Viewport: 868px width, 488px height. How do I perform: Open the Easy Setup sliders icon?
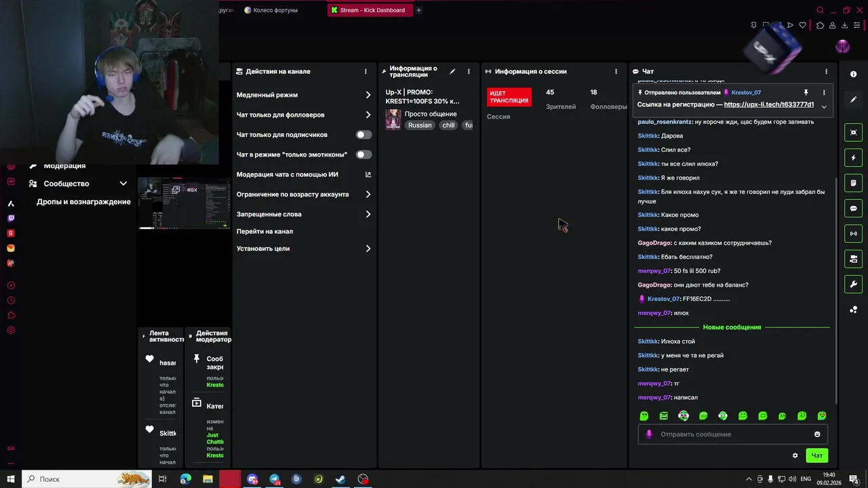857,25
